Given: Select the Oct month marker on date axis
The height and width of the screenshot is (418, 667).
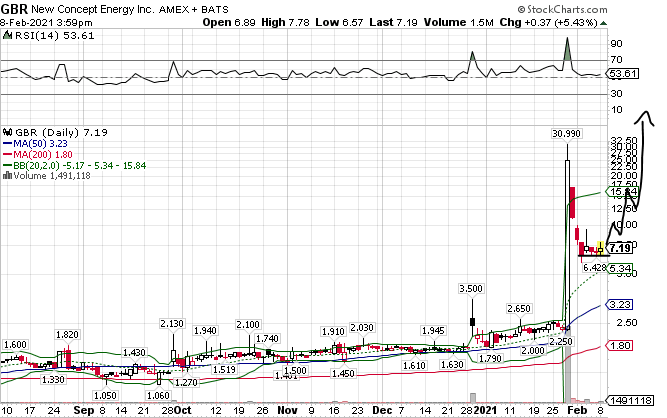Looking at the screenshot, I should coord(183,410).
